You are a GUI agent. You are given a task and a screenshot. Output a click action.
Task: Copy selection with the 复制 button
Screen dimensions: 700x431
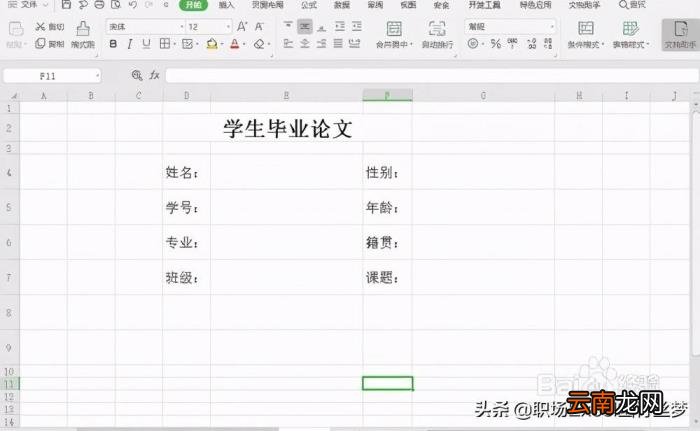click(x=50, y=44)
